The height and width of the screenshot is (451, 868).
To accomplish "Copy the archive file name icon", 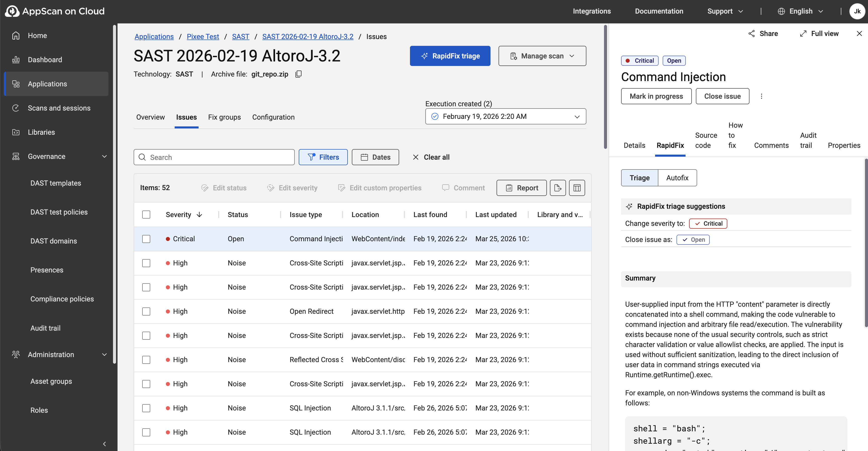I will 298,74.
